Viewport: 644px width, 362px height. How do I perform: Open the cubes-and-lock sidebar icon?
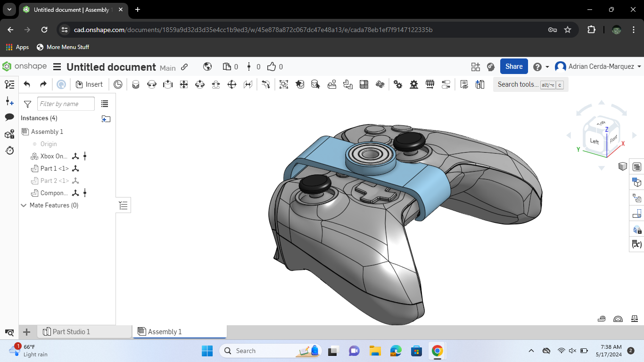click(9, 134)
